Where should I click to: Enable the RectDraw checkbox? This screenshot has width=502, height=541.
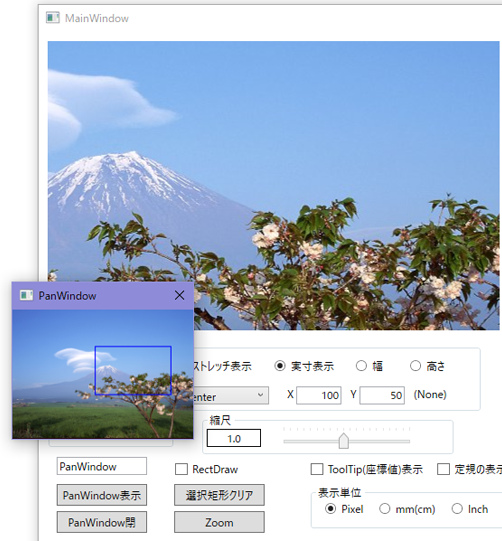[181, 469]
